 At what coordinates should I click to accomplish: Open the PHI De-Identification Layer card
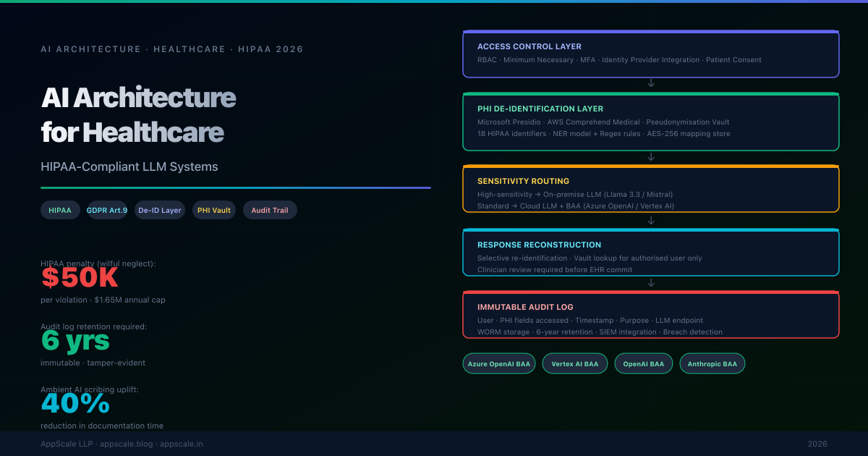[651, 122]
